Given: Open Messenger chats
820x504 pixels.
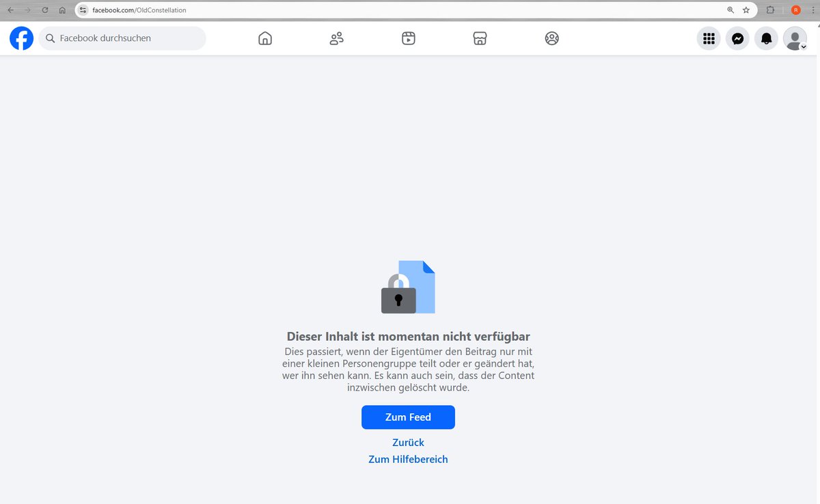Looking at the screenshot, I should pos(737,39).
